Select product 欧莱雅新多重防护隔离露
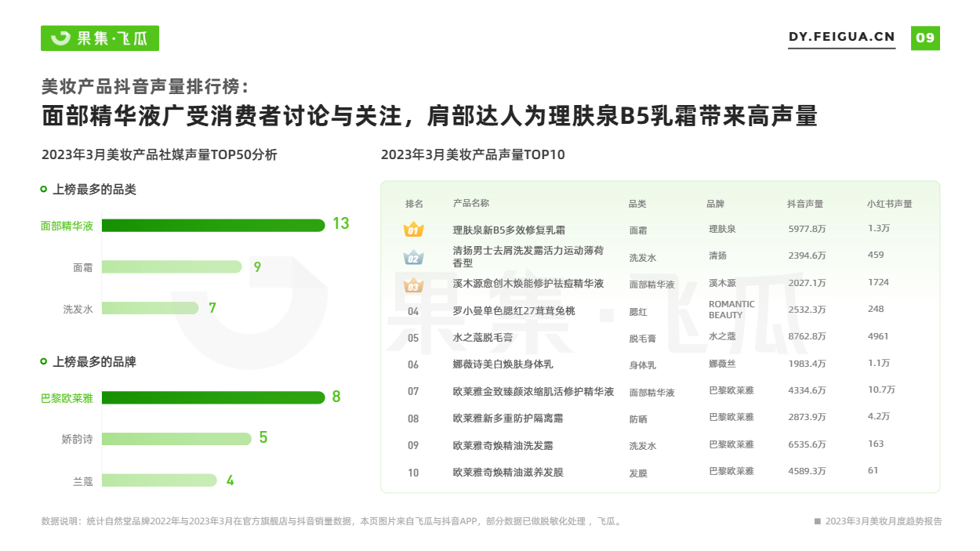The height and width of the screenshot is (551, 980). 508,419
